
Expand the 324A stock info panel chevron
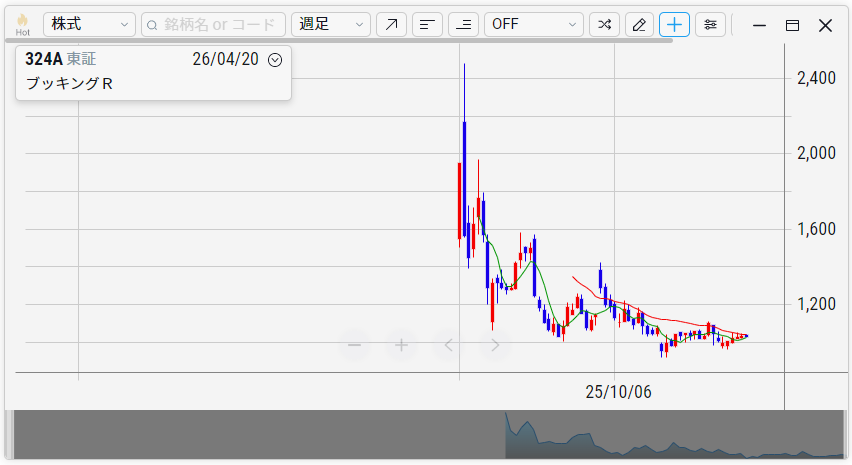click(x=276, y=60)
